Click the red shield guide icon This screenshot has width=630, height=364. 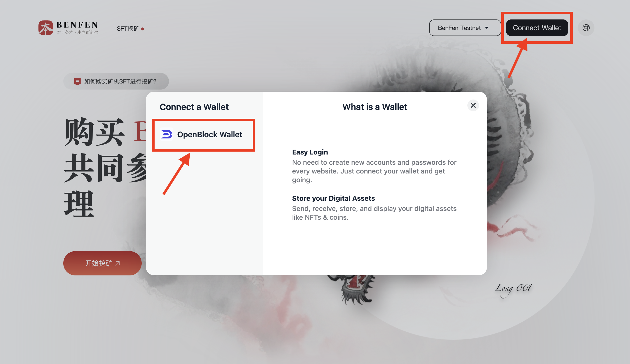click(x=77, y=81)
